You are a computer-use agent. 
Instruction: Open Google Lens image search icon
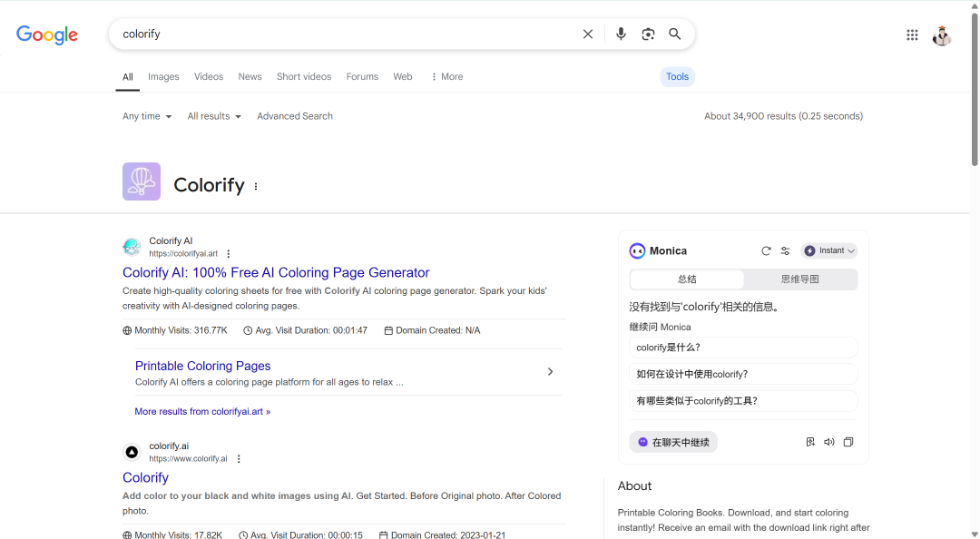[x=648, y=34]
